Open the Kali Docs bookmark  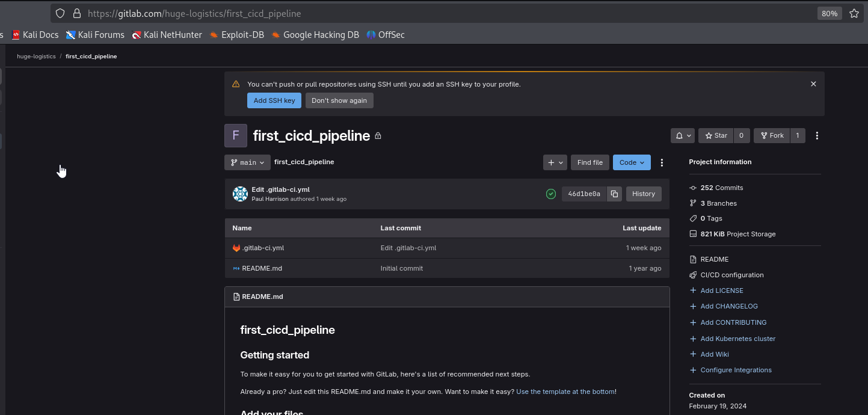pos(35,35)
